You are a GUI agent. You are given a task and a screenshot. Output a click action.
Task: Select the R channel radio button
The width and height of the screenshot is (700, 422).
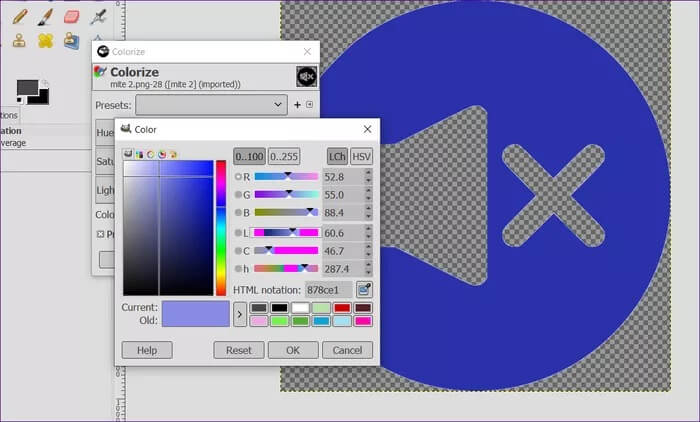coord(238,177)
